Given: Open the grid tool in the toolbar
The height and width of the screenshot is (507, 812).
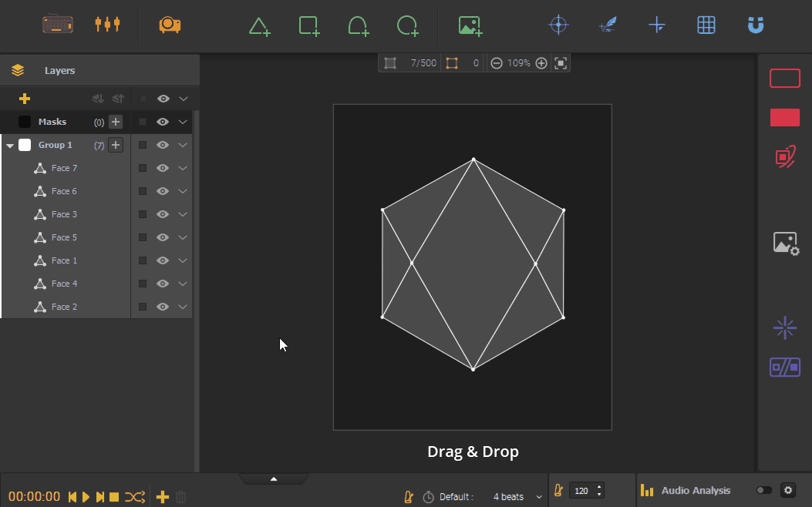Looking at the screenshot, I should [706, 25].
